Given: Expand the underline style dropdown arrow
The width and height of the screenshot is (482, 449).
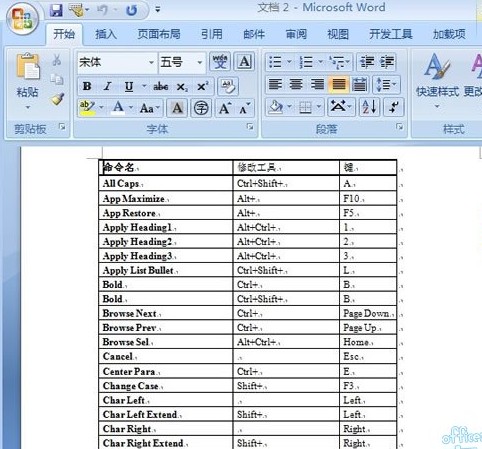Looking at the screenshot, I should pyautogui.click(x=144, y=87).
